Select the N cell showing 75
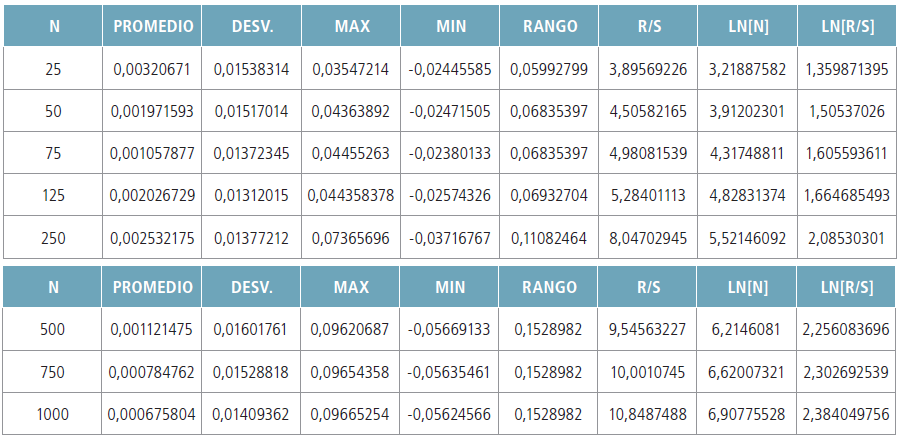The height and width of the screenshot is (441, 899). click(x=53, y=153)
